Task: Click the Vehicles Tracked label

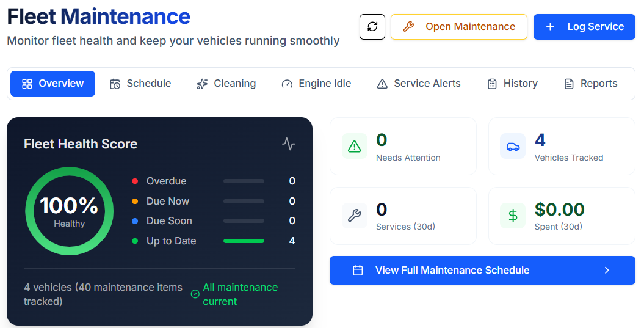Action: (568, 158)
